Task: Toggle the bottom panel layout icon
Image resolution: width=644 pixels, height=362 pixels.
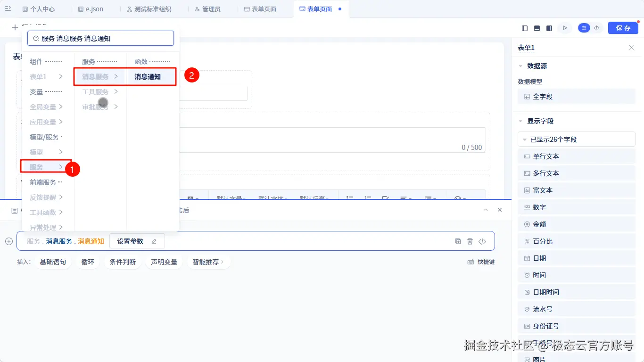Action: (x=537, y=28)
